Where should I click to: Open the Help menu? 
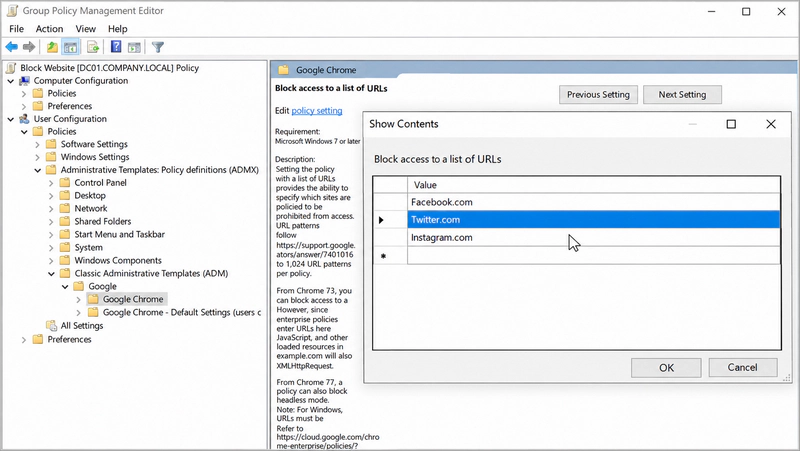[117, 29]
